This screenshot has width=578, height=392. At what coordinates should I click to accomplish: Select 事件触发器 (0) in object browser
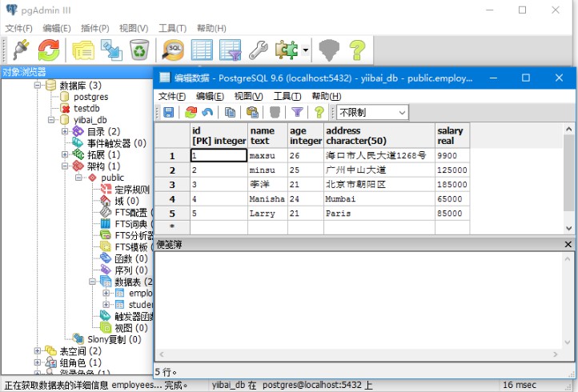[x=117, y=143]
